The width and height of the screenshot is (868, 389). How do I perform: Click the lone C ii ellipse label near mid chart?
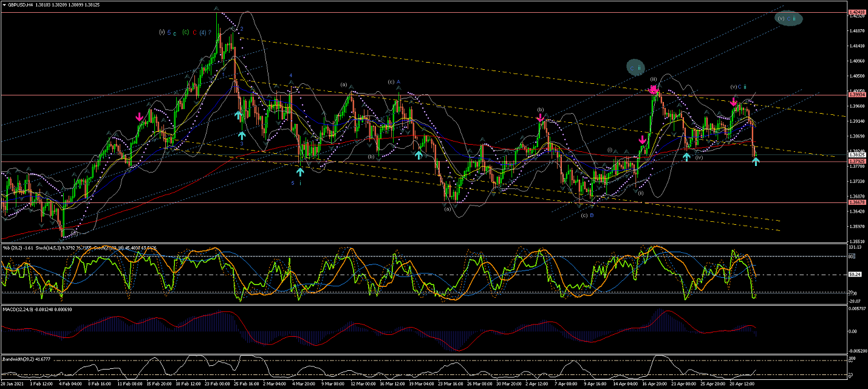636,68
